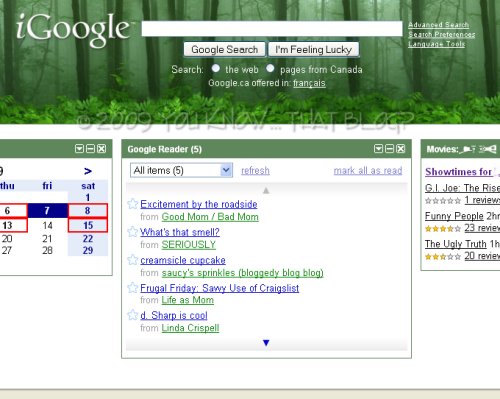Select 'pages from Canada' radio button
The image size is (500, 399).
[270, 68]
